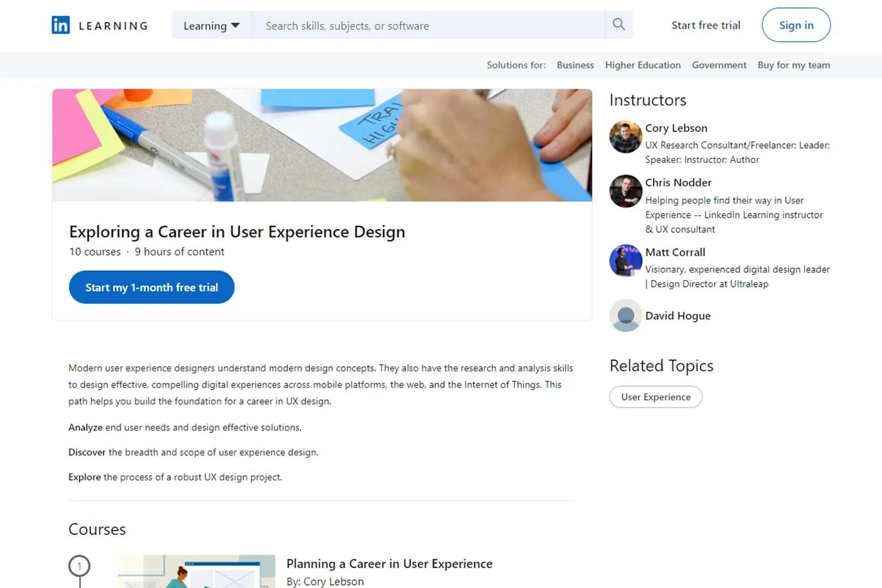Click the Chris Nodder instructor name
This screenshot has height=588, width=882.
point(678,182)
